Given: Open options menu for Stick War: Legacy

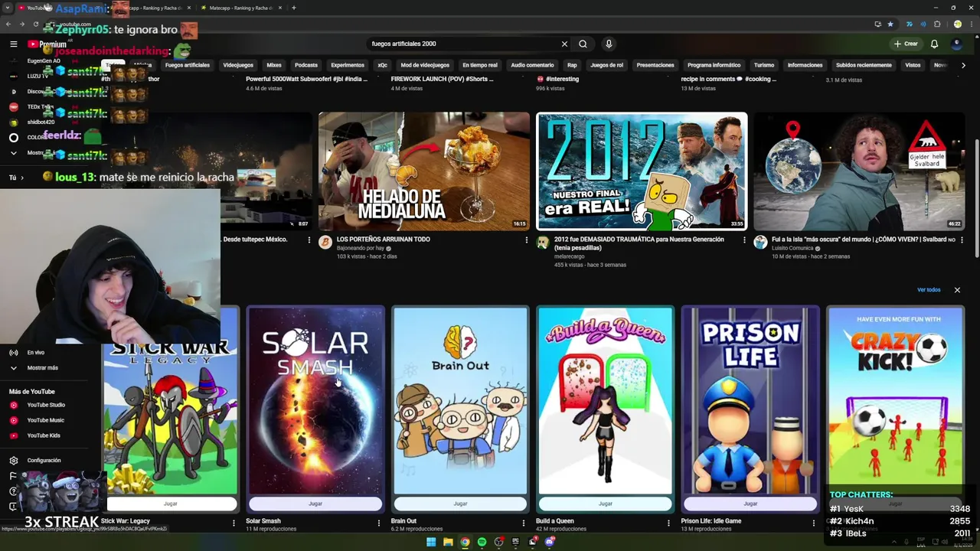Looking at the screenshot, I should tap(234, 523).
